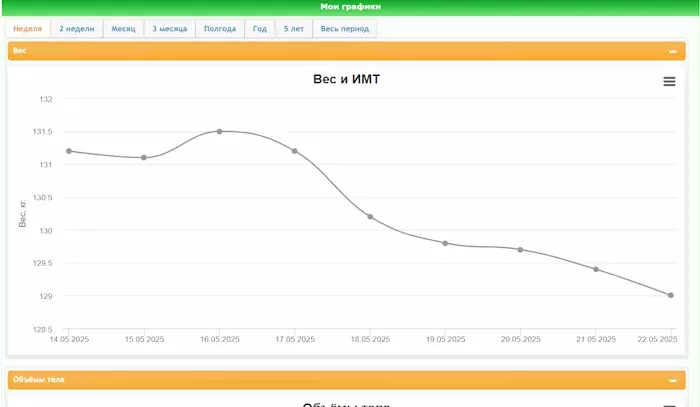The image size is (700, 407).
Task: Show the Весь период tab
Action: tap(345, 29)
